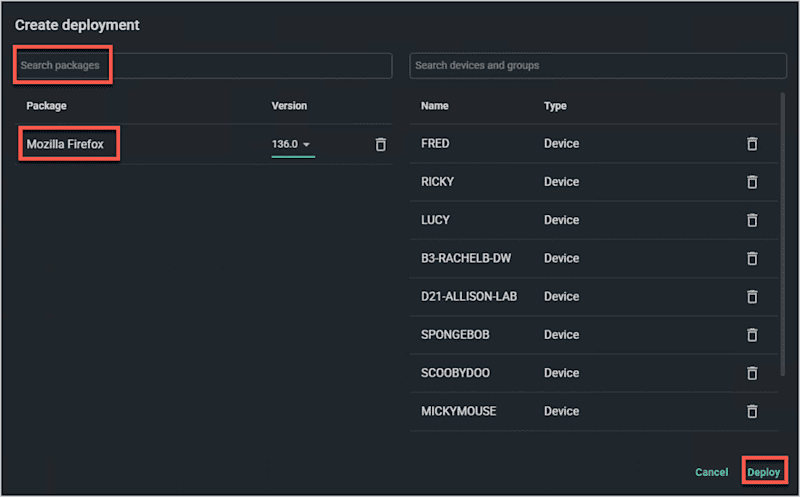Click the Search devices and groups field
The image size is (800, 497).
598,65
